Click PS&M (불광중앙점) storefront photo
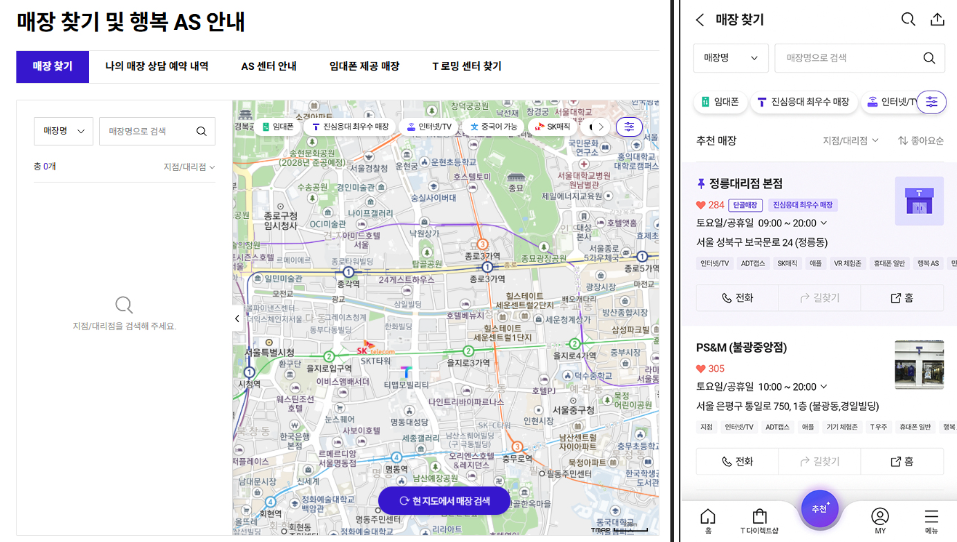The height and width of the screenshot is (542, 957). (x=919, y=364)
